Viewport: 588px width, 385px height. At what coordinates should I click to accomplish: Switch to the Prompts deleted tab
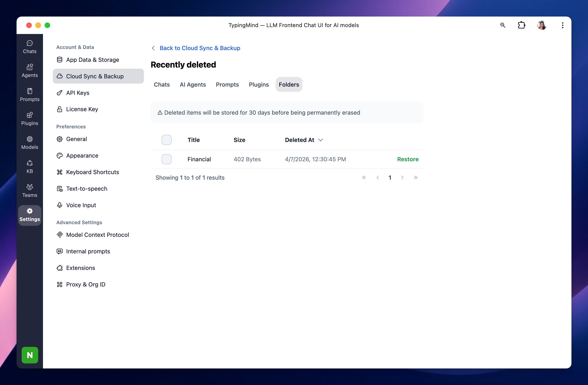tap(227, 85)
